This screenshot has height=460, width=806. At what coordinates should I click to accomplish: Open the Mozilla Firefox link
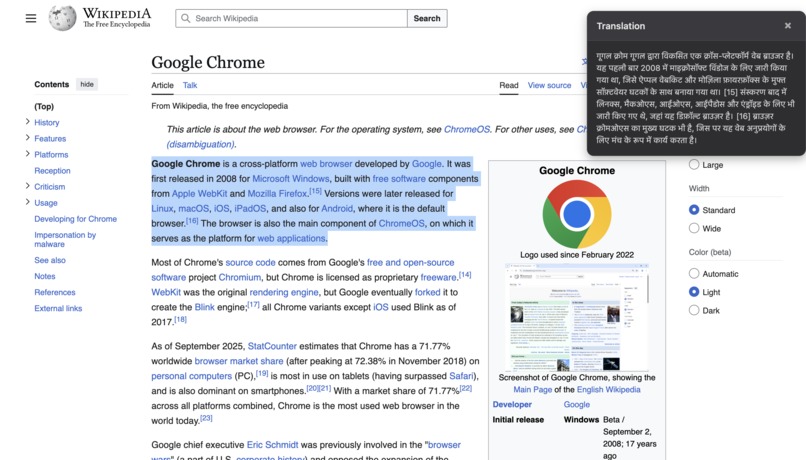click(x=277, y=194)
